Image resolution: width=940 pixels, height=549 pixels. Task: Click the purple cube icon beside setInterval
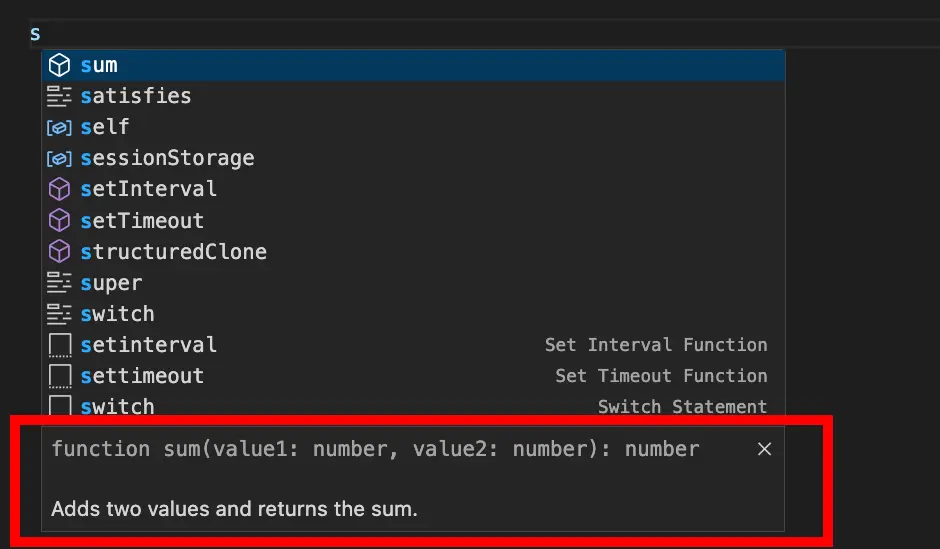point(59,190)
